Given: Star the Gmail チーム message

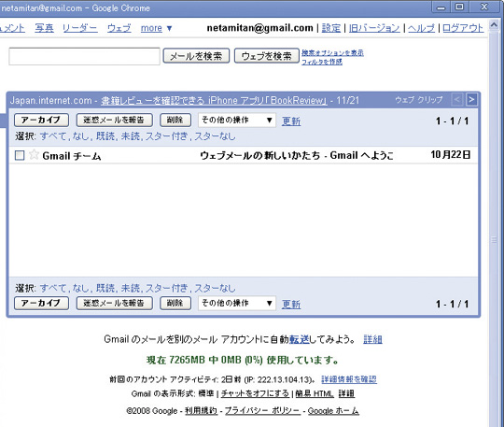Looking at the screenshot, I should click(34, 155).
